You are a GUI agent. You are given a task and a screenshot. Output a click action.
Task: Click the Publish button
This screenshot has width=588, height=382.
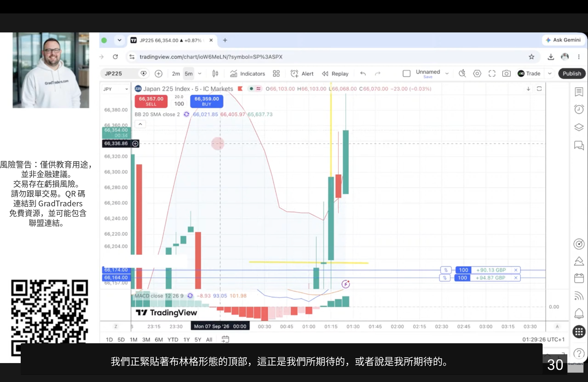[x=572, y=74]
